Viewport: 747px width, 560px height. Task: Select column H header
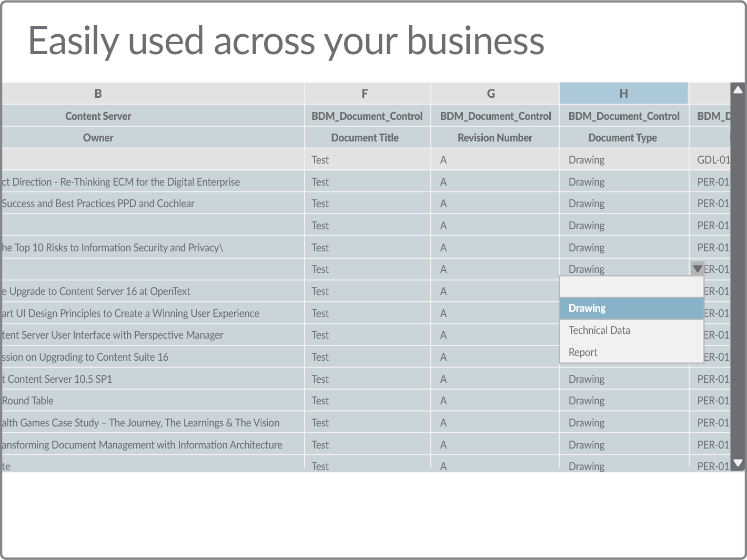tap(623, 94)
